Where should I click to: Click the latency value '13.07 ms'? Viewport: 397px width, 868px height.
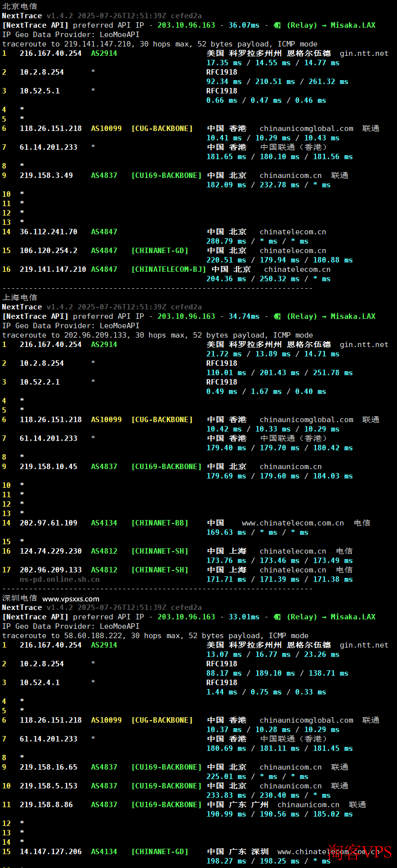224,654
